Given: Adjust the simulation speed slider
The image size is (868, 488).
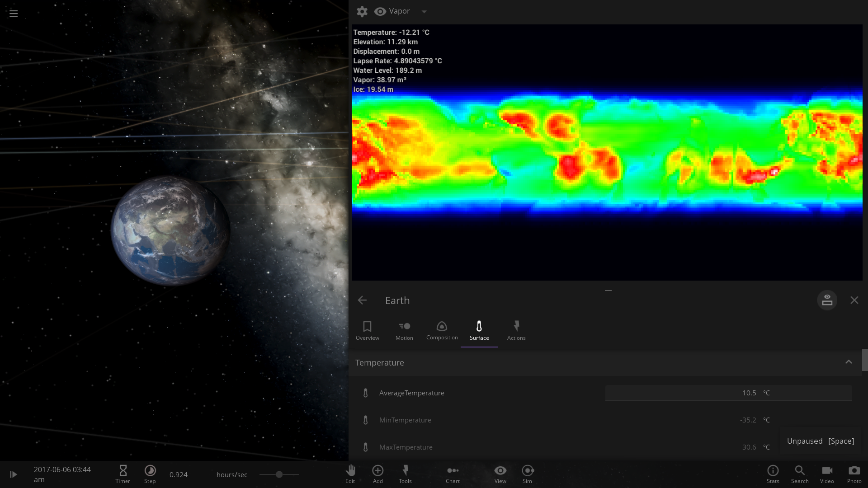Looking at the screenshot, I should click(279, 474).
